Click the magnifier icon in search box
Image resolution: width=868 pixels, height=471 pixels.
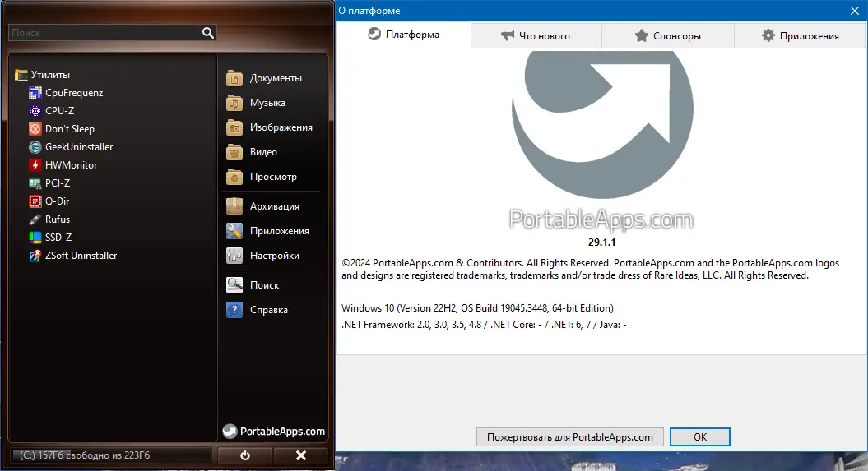click(x=207, y=33)
